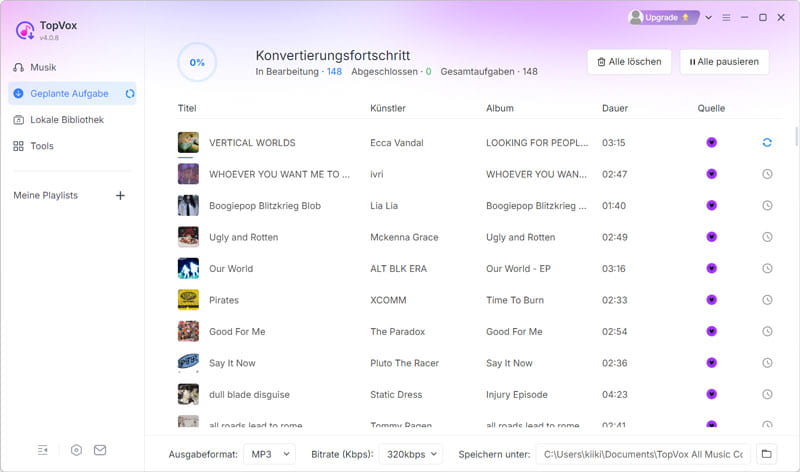Open the Bitrate 320kbps dropdown

point(411,454)
